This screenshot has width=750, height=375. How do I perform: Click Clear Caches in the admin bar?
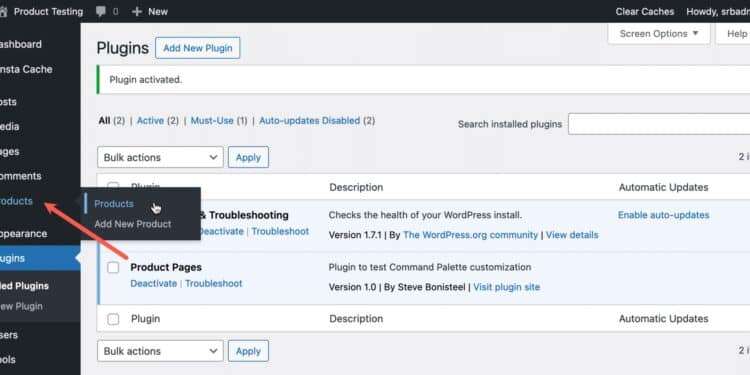645,11
